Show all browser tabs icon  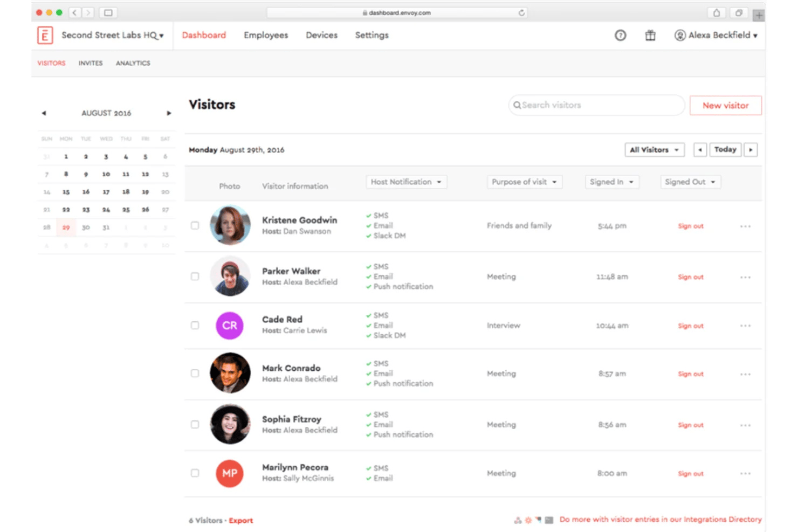click(x=738, y=12)
